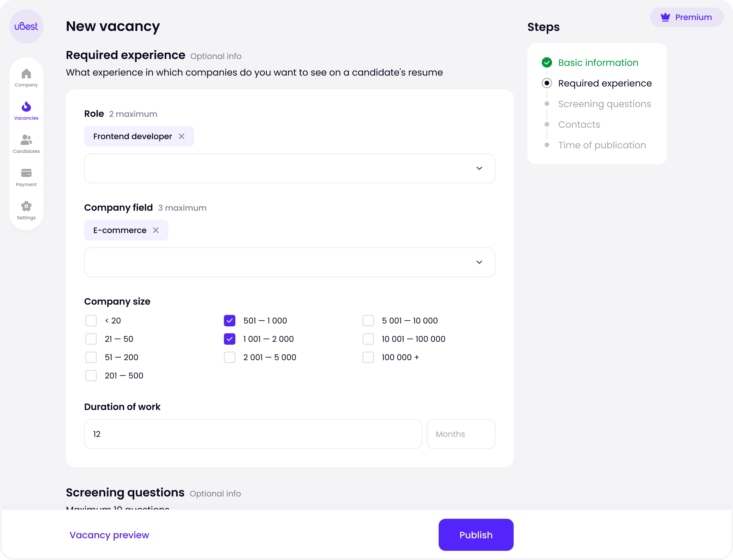Click the Premium crown badge
This screenshot has height=560, width=733.
click(686, 17)
